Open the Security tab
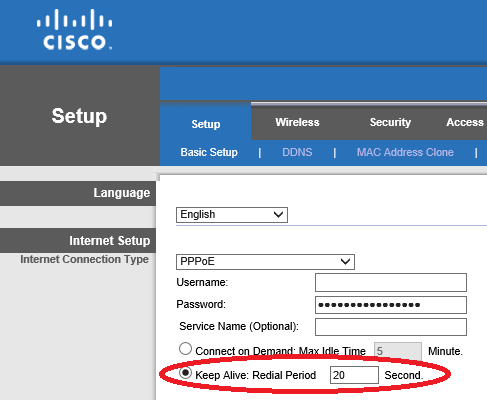This screenshot has height=400, width=487. point(390,122)
